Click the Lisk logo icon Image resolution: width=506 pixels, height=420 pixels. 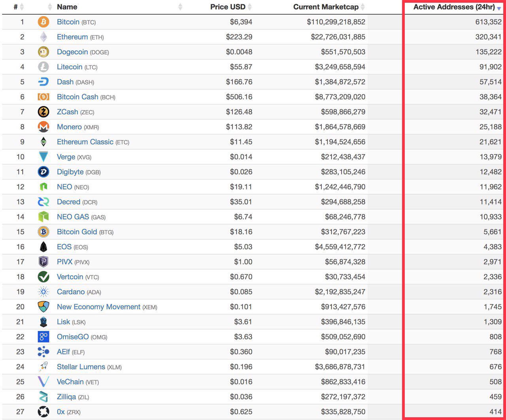pos(43,322)
